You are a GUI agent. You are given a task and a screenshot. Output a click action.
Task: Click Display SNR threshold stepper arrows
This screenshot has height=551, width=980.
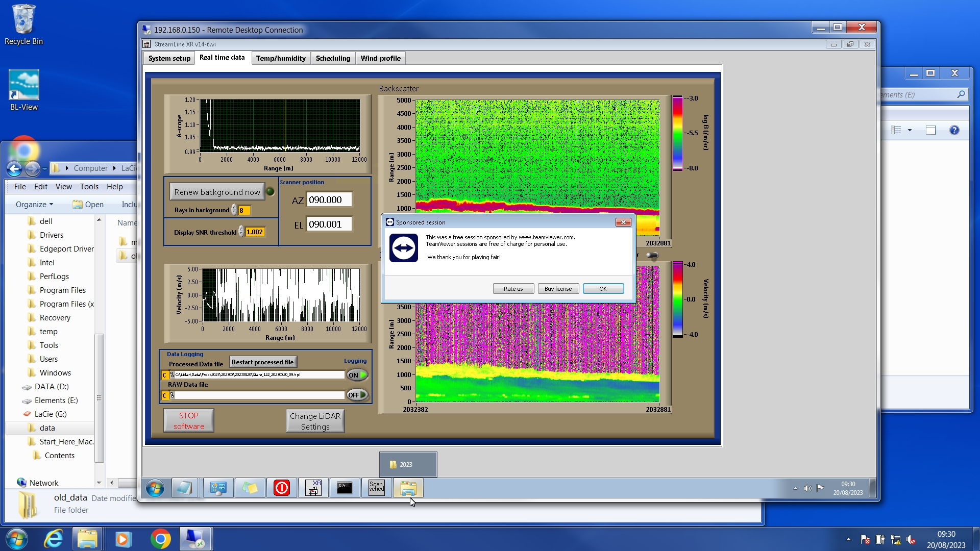click(x=241, y=232)
